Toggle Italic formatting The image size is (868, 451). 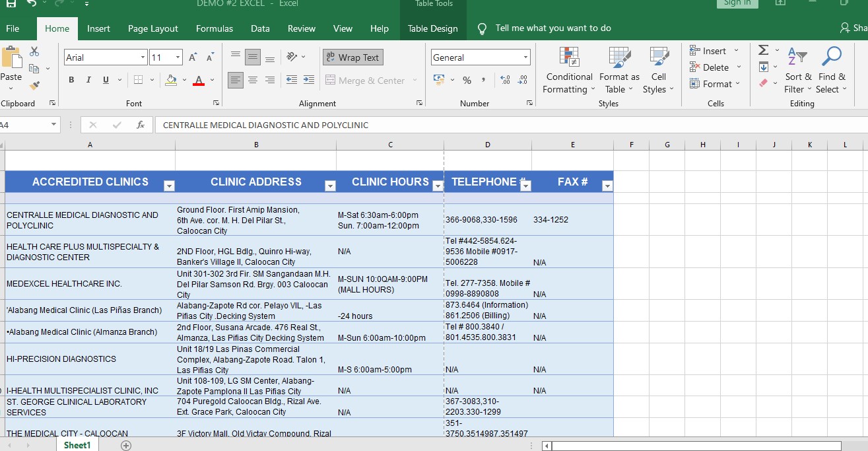[x=88, y=80]
